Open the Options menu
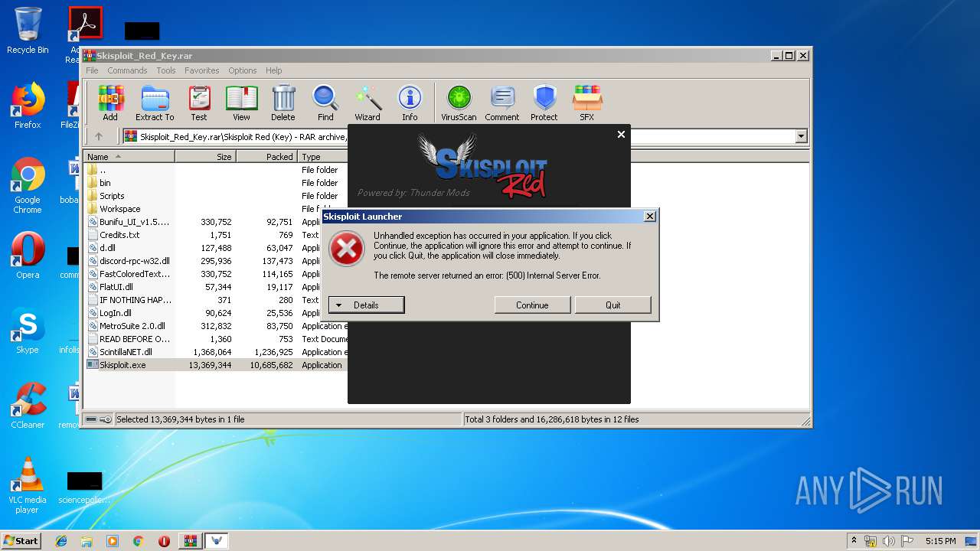 click(x=243, y=70)
